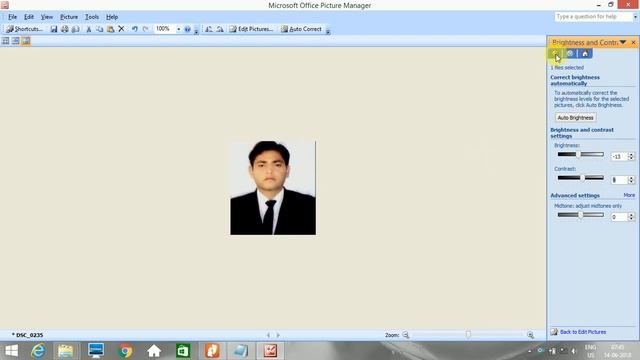Click the Midtone spinner arrows

[631, 217]
